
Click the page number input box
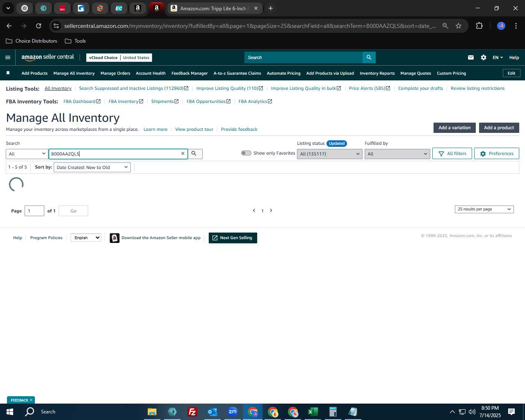coord(34,211)
